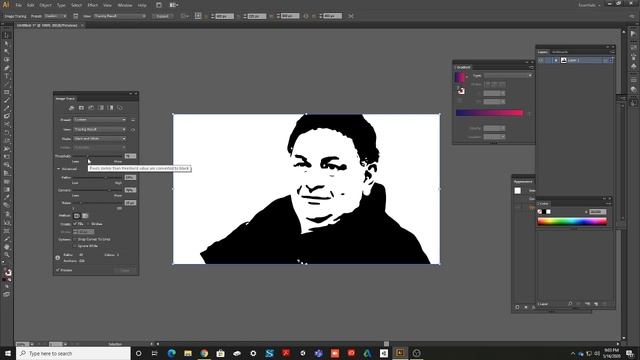Viewport: 640px width, 360px height.
Task: Open the gradient Type dropdown
Action: pyautogui.click(x=508, y=76)
